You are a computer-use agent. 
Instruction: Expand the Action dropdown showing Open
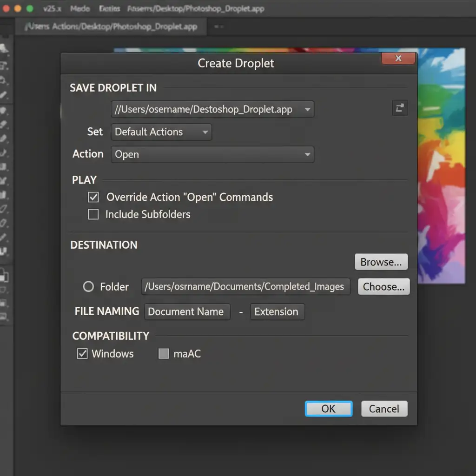212,154
